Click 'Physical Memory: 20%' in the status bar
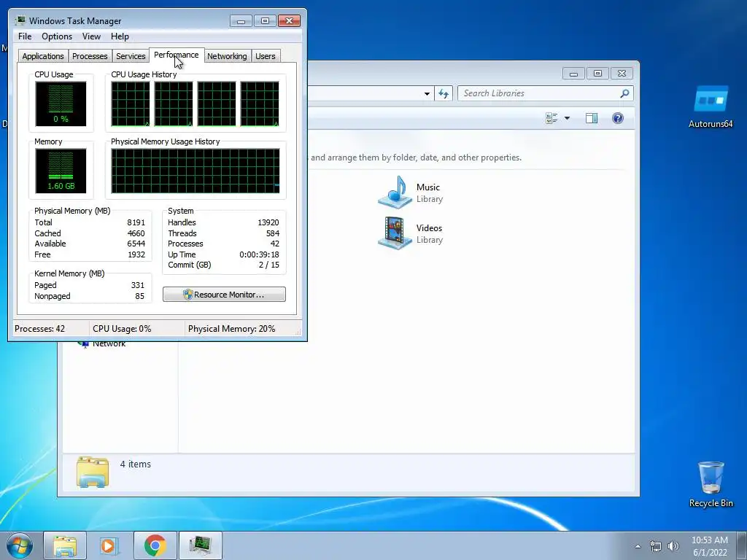 pos(231,329)
